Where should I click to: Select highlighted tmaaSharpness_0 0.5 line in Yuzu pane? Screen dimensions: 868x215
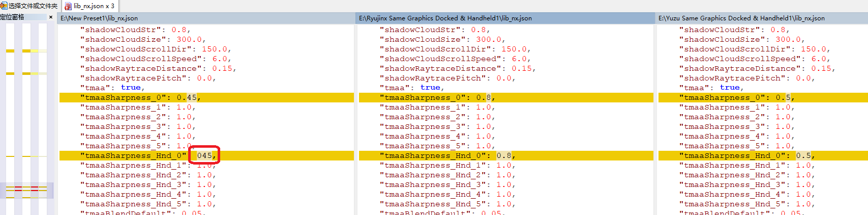tap(763, 97)
